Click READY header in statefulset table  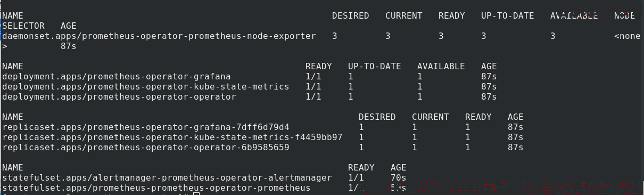[x=361, y=168]
